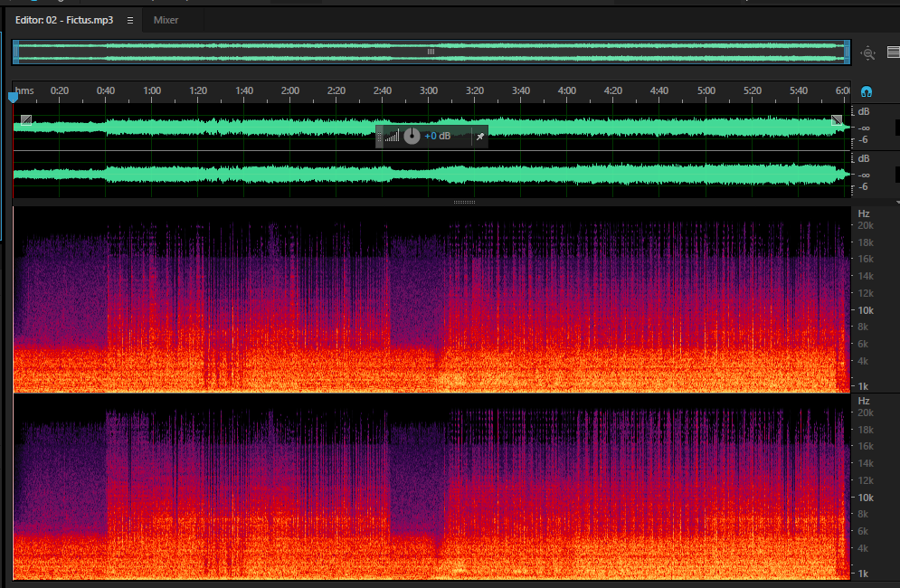
Task: Click the 5:40 mark on the time ruler
Action: pos(799,90)
